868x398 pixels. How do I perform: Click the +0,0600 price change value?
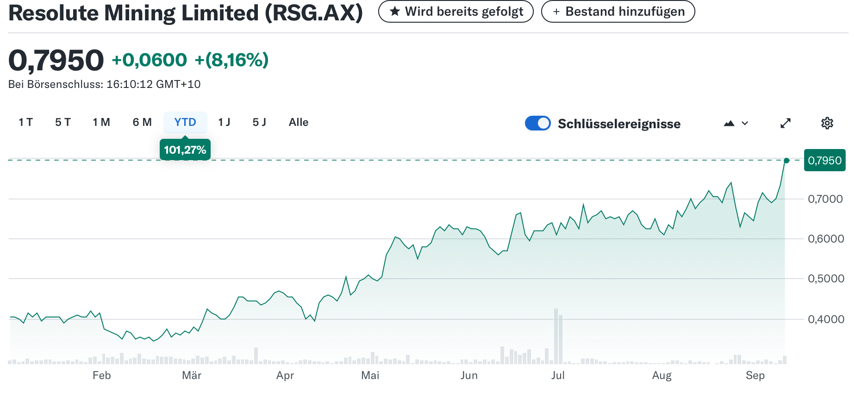pyautogui.click(x=149, y=60)
